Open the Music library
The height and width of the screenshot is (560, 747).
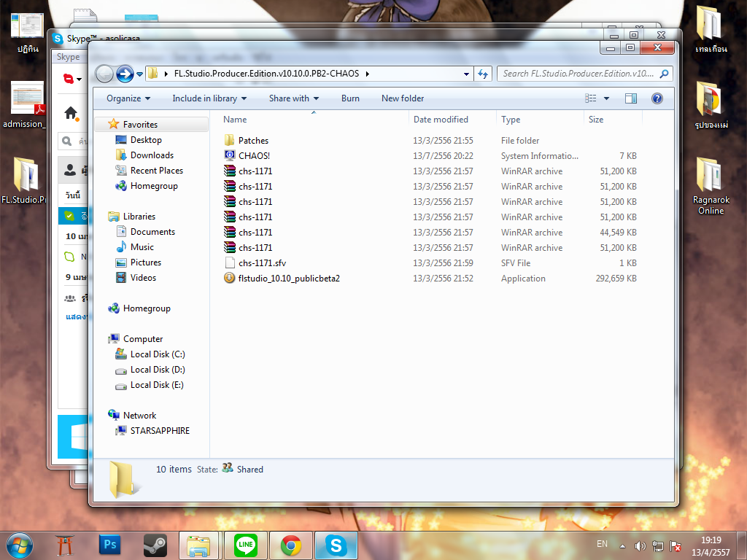[142, 247]
